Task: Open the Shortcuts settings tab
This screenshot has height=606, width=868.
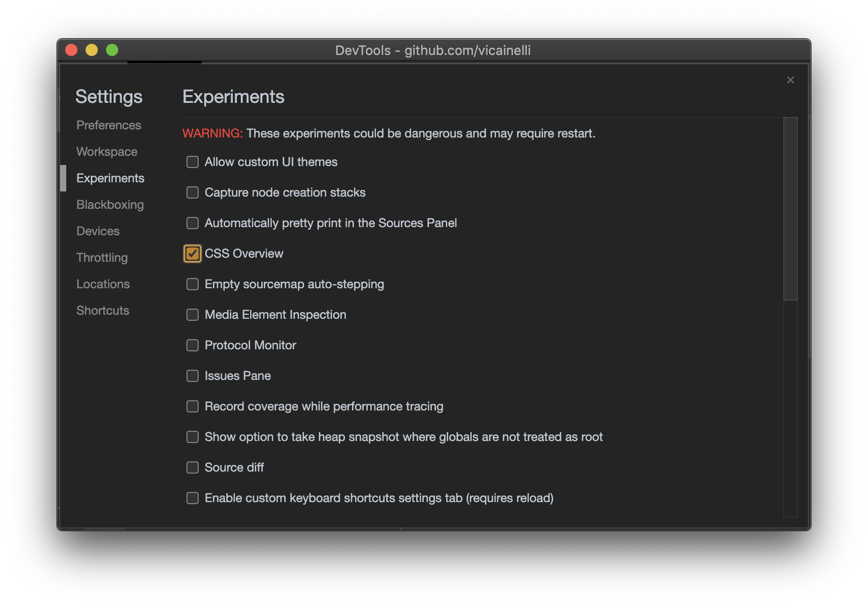Action: [x=103, y=311]
